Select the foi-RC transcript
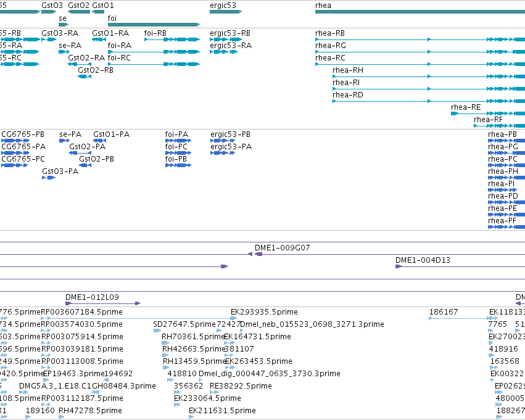525x420 pixels. pyautogui.click(x=154, y=64)
